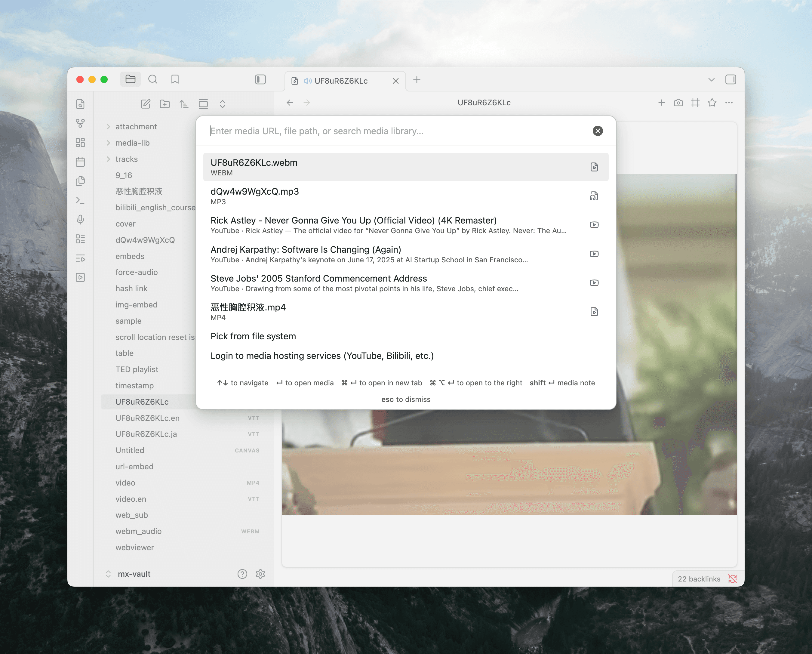Click the media URL input field
The image size is (812, 654).
pos(377,131)
